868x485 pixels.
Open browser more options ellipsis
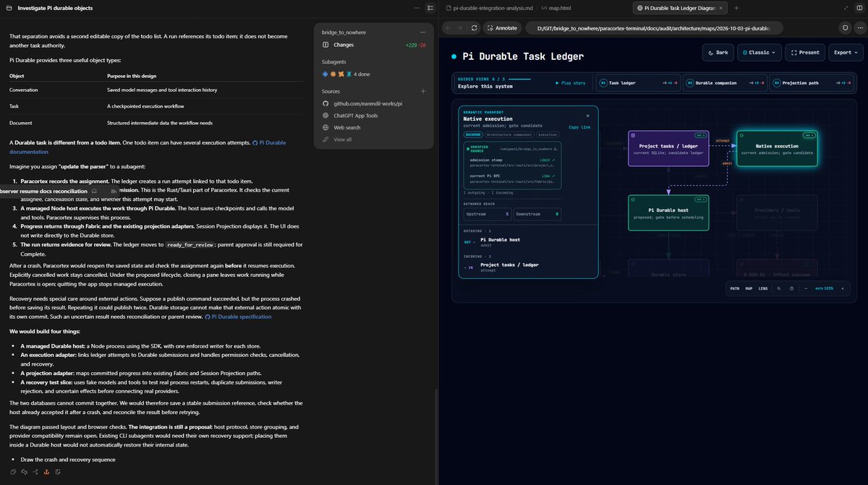tap(859, 27)
